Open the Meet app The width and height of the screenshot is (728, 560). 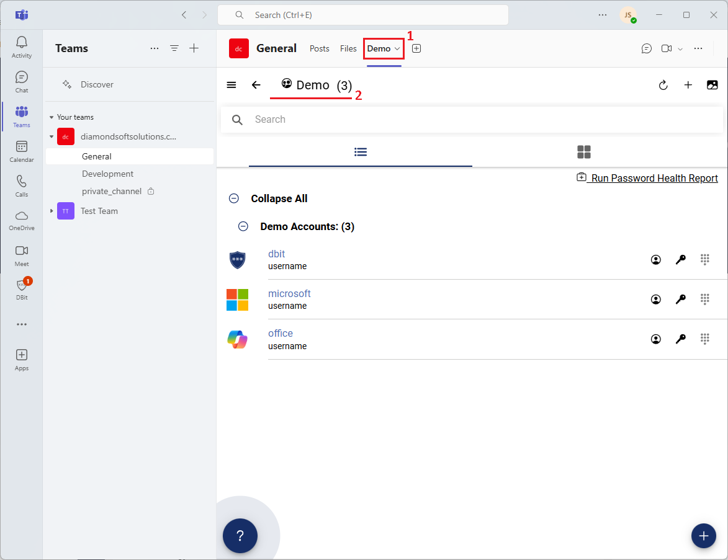21,256
